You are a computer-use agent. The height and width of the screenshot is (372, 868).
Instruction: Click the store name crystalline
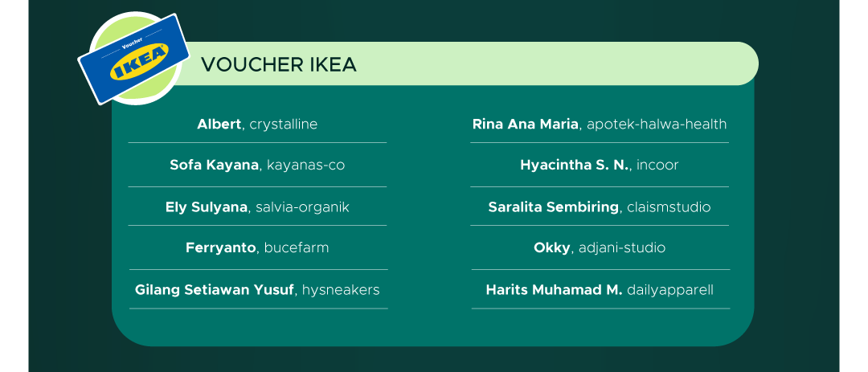click(284, 124)
